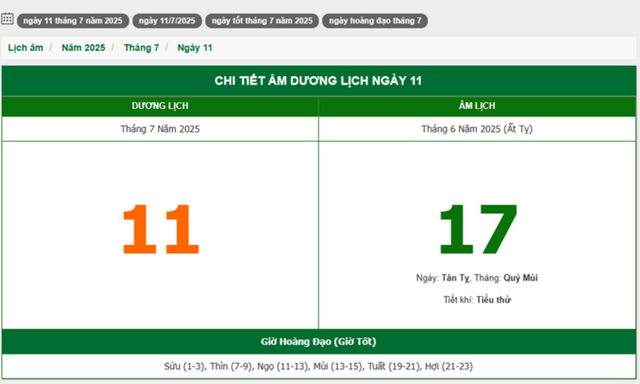Select the 'ngày 11/7/2025' tag

click(x=167, y=21)
